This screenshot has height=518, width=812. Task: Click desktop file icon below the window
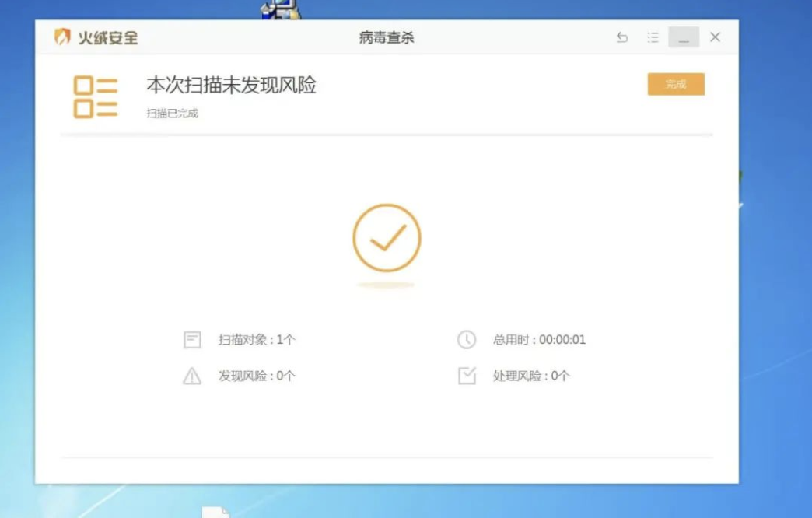click(215, 512)
